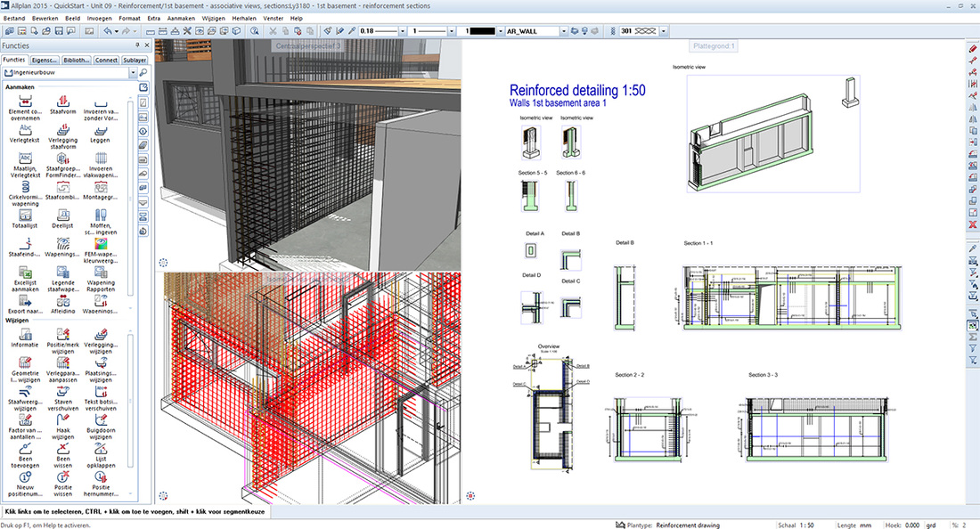The width and height of the screenshot is (980, 529).
Task: Select Cirkelvormige wapening tool
Action: pyautogui.click(x=25, y=192)
